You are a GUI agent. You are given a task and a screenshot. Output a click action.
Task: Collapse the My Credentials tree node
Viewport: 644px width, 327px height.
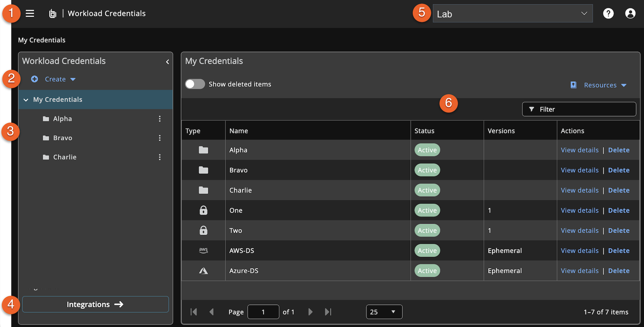[x=26, y=100]
